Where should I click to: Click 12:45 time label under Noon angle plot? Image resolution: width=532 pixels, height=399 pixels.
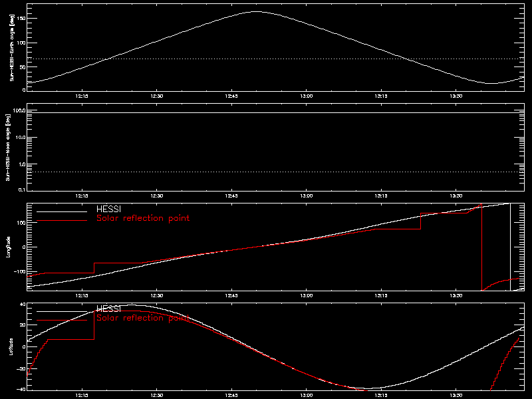(x=231, y=196)
